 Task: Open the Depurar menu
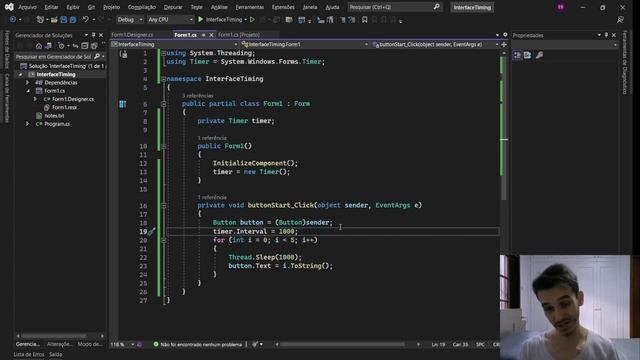(173, 7)
